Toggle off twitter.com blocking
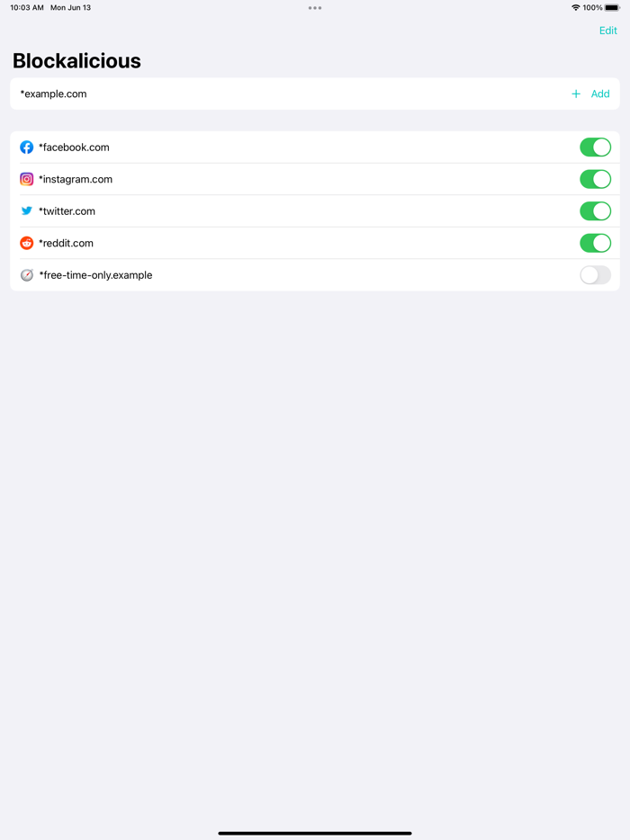This screenshot has width=630, height=840. 595,211
